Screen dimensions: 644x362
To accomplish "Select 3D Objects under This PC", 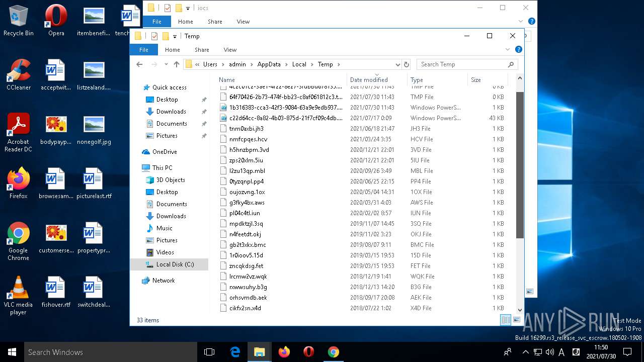I will click(171, 180).
